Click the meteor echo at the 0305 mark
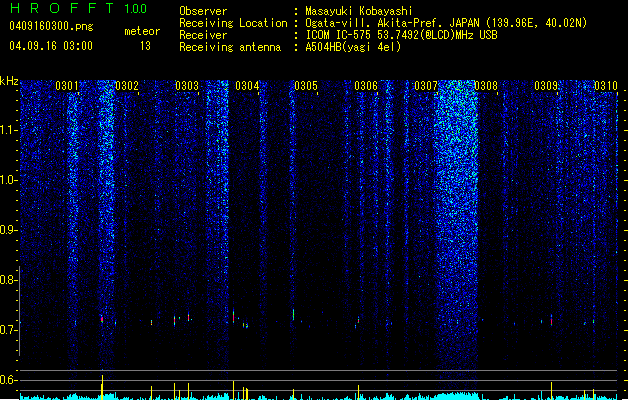The image size is (629, 400). 294,315
